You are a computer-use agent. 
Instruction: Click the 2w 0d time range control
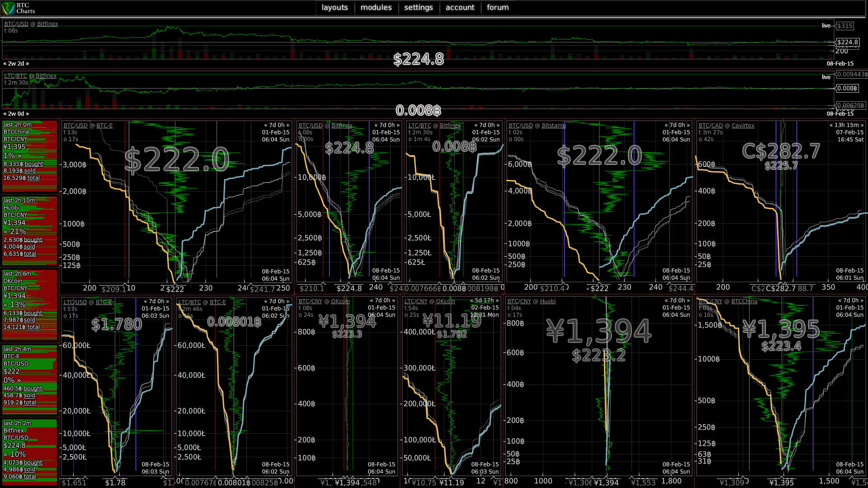(x=16, y=114)
